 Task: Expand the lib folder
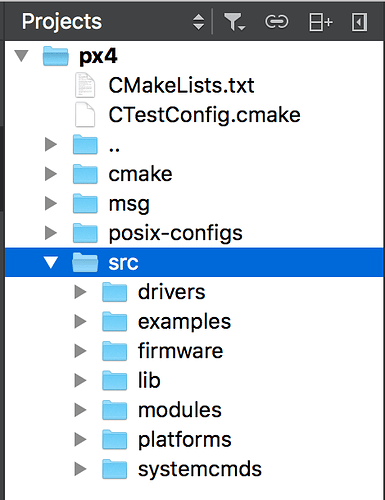pos(80,380)
